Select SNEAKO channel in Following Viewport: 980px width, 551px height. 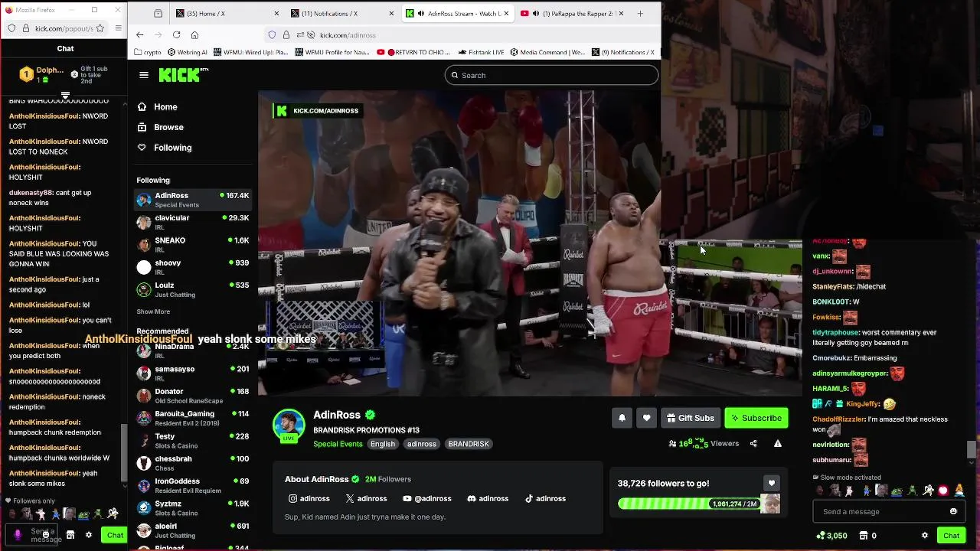193,245
